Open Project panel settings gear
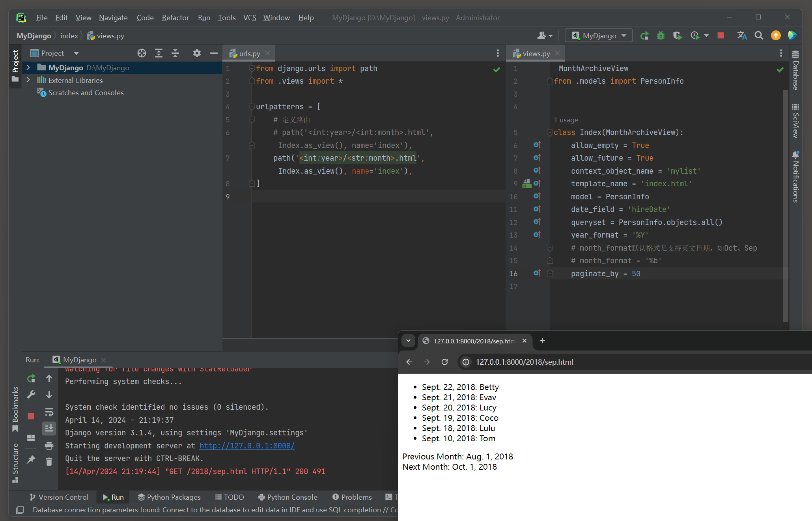The width and height of the screenshot is (812, 521). (x=197, y=53)
